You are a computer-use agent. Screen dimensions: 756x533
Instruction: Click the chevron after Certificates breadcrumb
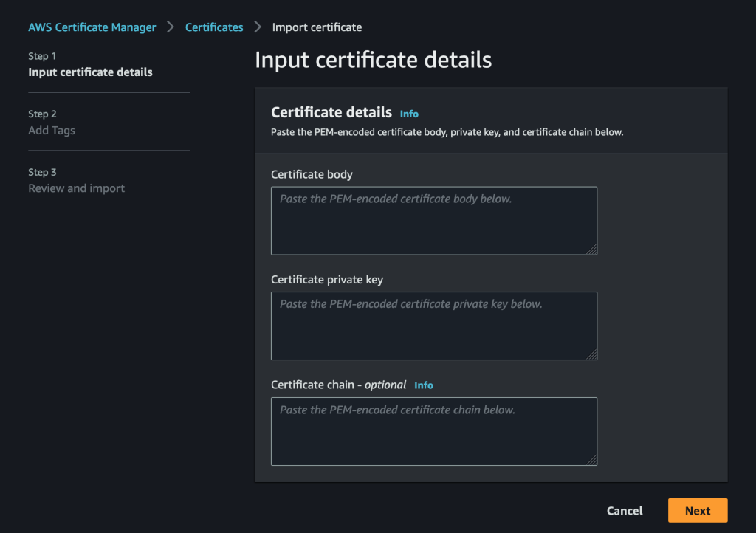pos(257,27)
